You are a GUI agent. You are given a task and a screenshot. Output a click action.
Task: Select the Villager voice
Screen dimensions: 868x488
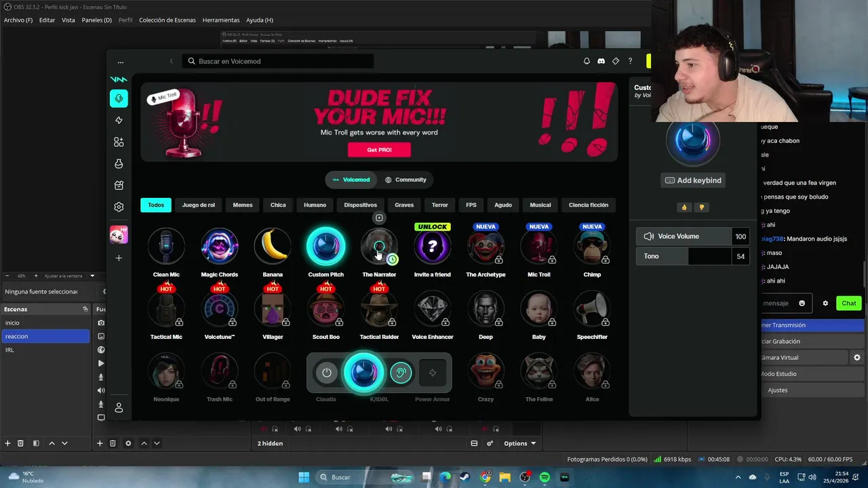coord(273,308)
